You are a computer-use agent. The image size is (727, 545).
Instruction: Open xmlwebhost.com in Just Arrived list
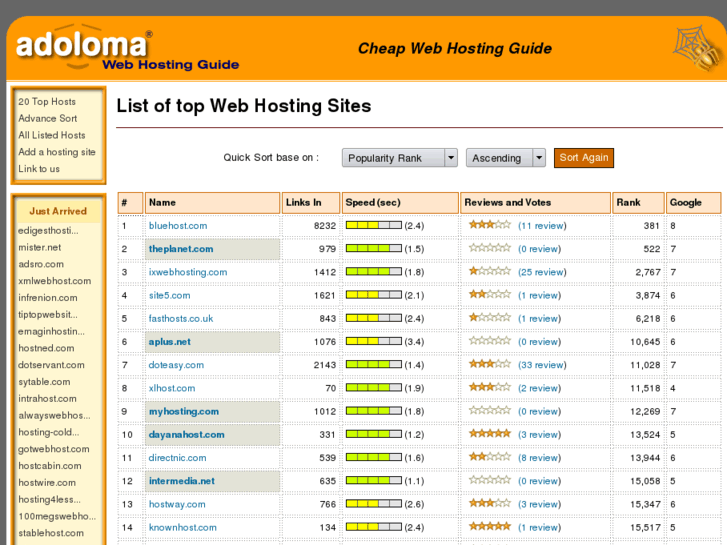[x=55, y=281]
